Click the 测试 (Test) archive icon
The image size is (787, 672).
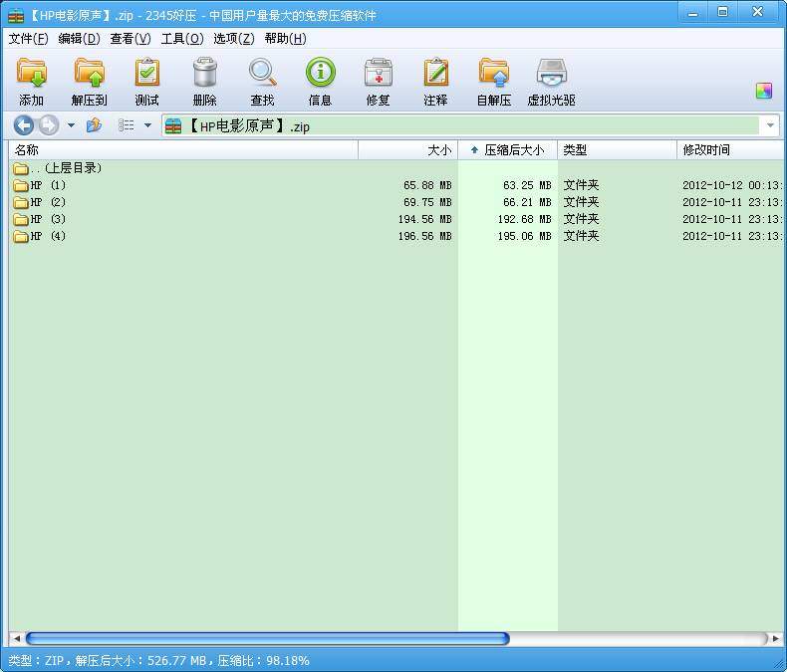[x=146, y=74]
